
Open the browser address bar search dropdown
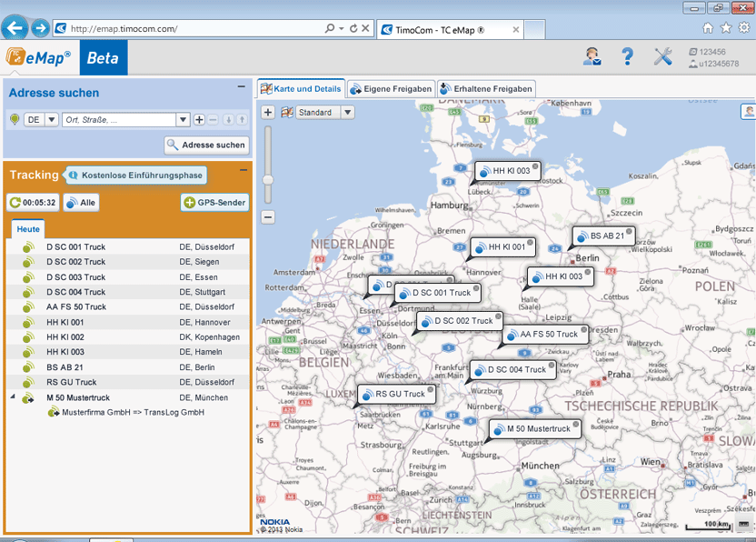pos(341,28)
